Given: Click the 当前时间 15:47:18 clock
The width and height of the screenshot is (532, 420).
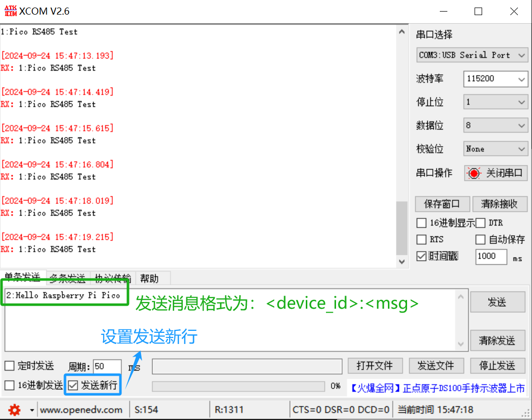Looking at the screenshot, I should tap(435, 410).
